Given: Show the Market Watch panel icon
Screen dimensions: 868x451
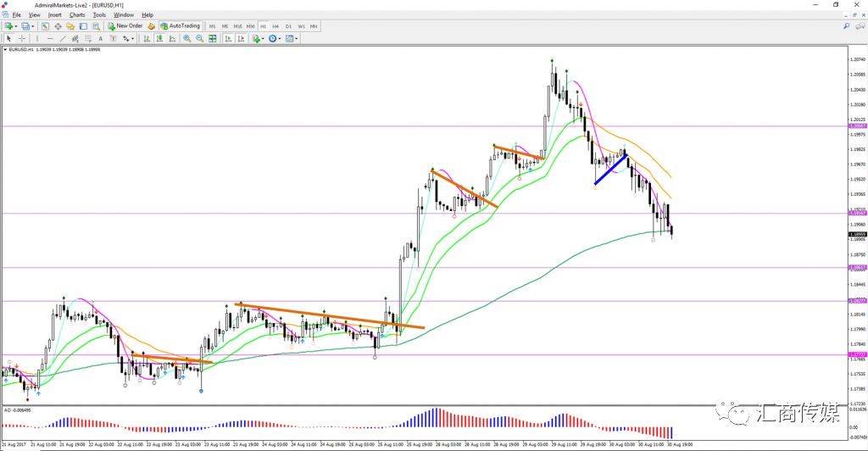Looking at the screenshot, I should click(45, 26).
